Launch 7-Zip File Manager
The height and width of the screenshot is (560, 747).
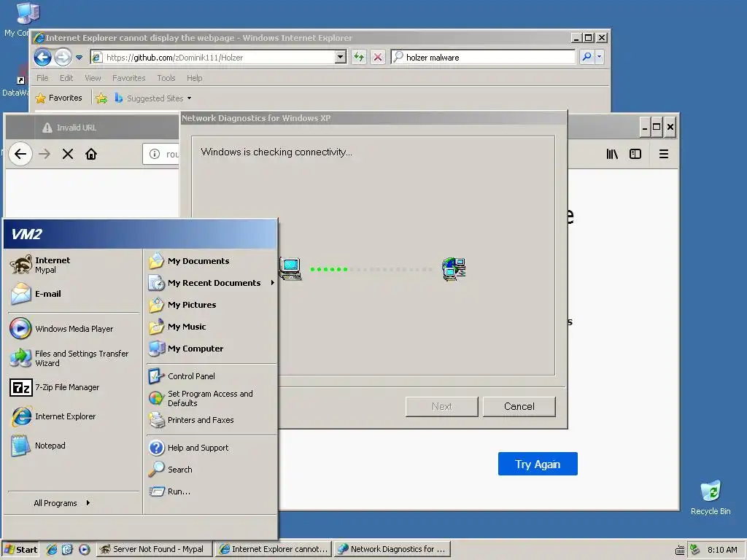74,387
